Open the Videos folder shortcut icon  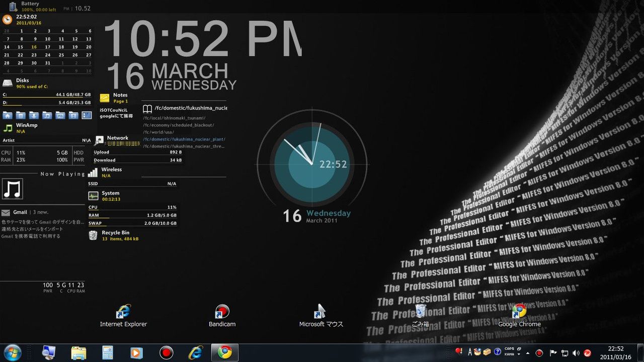point(73,115)
